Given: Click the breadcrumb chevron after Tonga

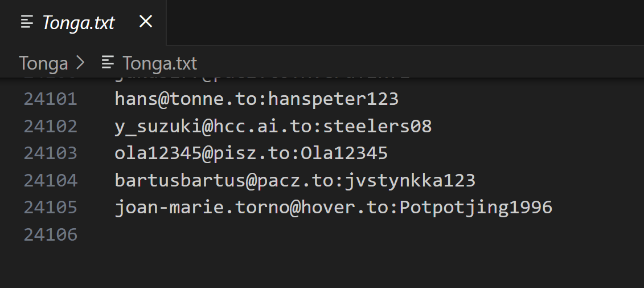Looking at the screenshot, I should point(80,63).
